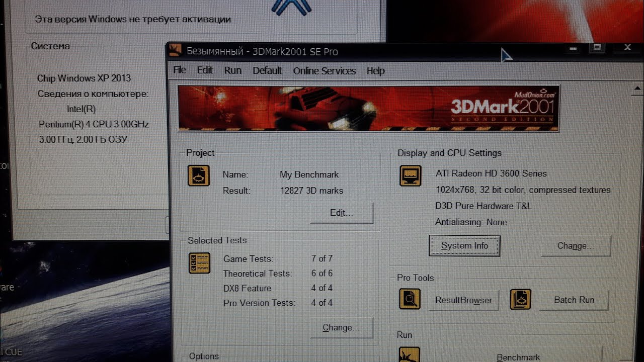Click the Batch Run document icon
Screen dimensions: 644x362
520,299
